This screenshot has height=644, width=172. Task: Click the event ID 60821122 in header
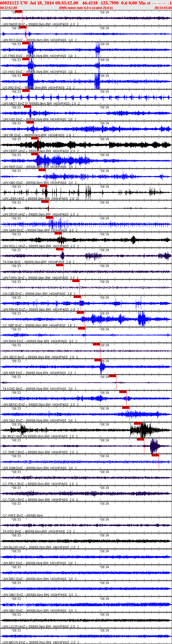[9, 3]
